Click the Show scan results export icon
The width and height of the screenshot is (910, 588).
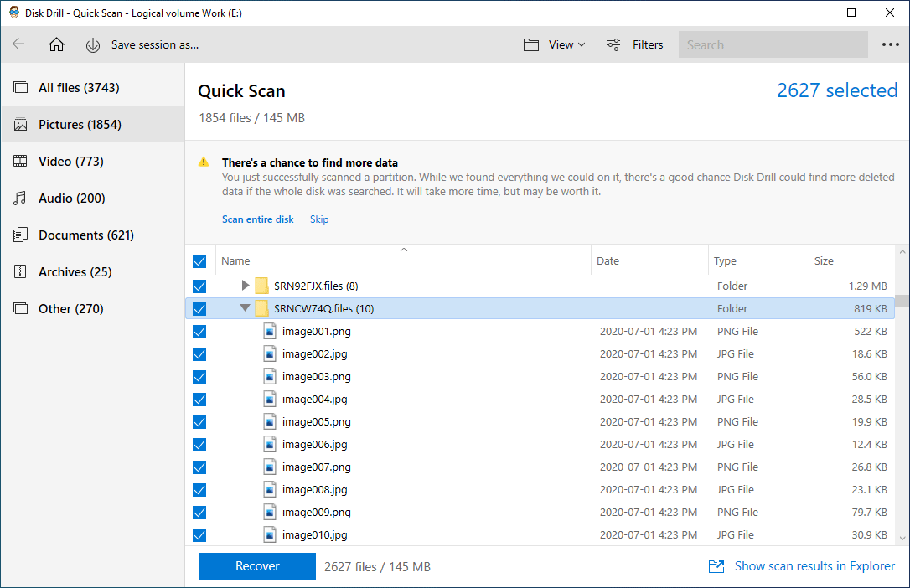pos(716,566)
